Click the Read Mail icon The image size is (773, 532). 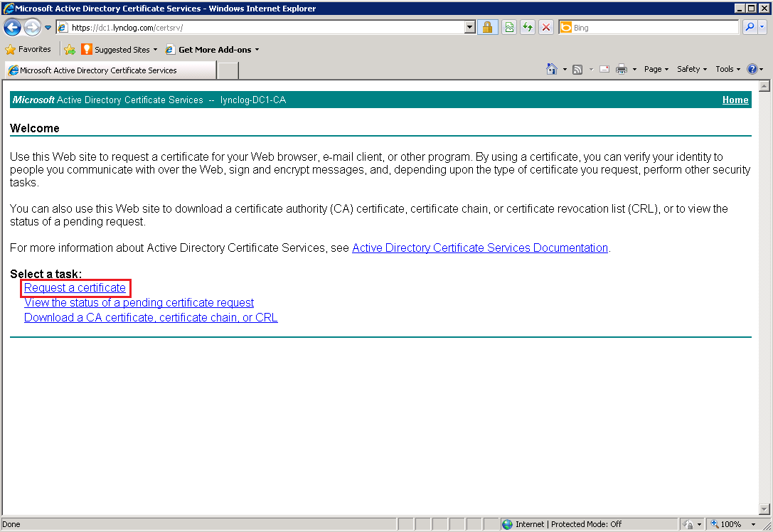pyautogui.click(x=604, y=70)
